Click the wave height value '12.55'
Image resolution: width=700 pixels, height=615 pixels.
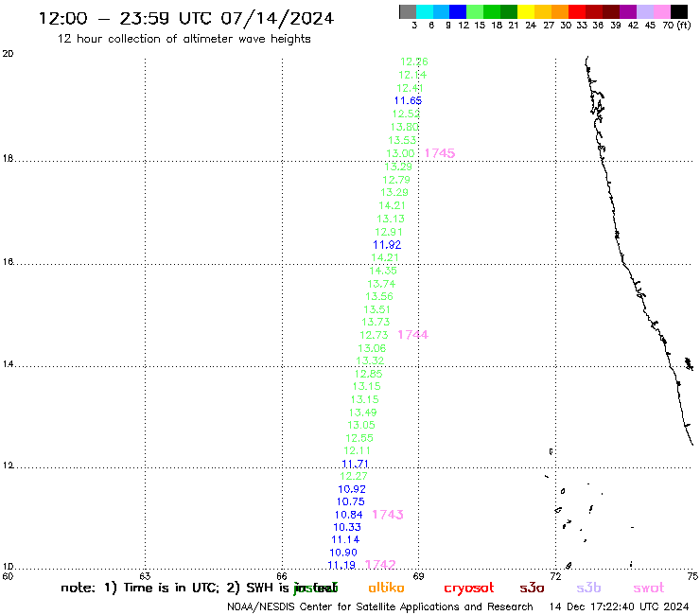359,438
